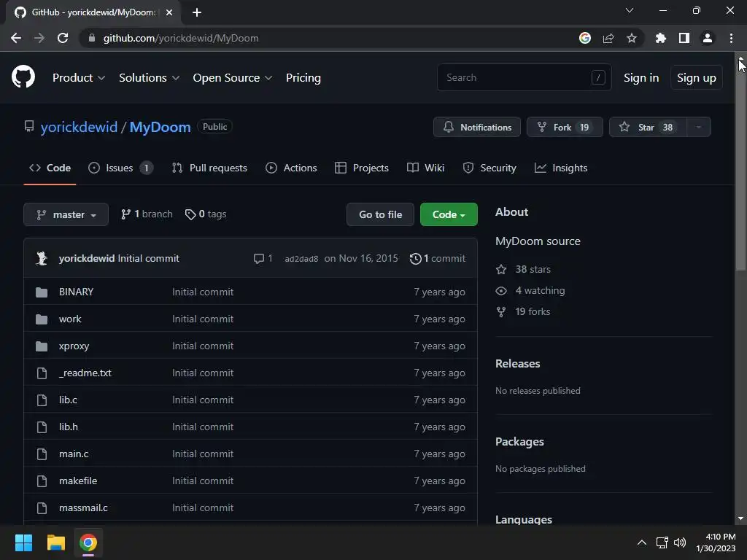Click the BINARY folder icon
747x560 pixels.
pos(42,292)
